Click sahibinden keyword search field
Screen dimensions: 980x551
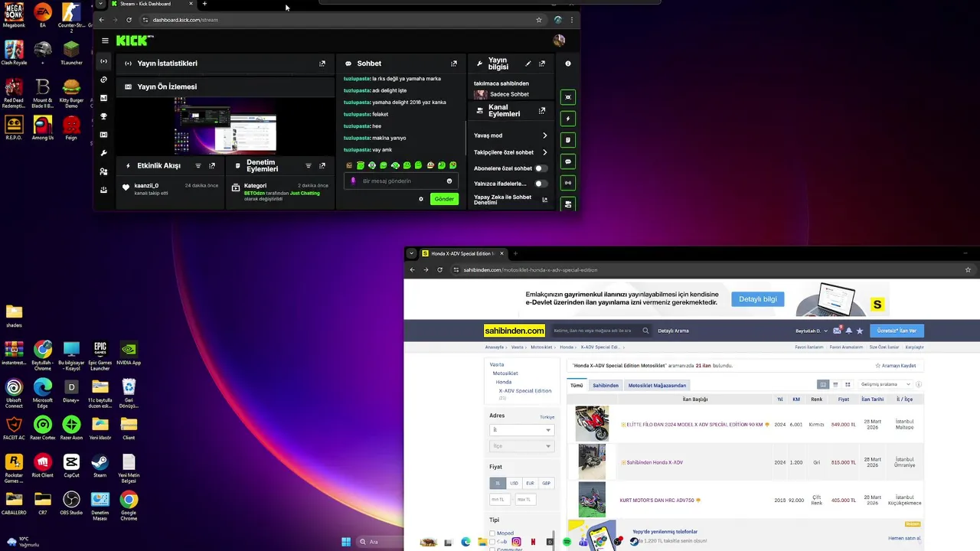point(601,331)
